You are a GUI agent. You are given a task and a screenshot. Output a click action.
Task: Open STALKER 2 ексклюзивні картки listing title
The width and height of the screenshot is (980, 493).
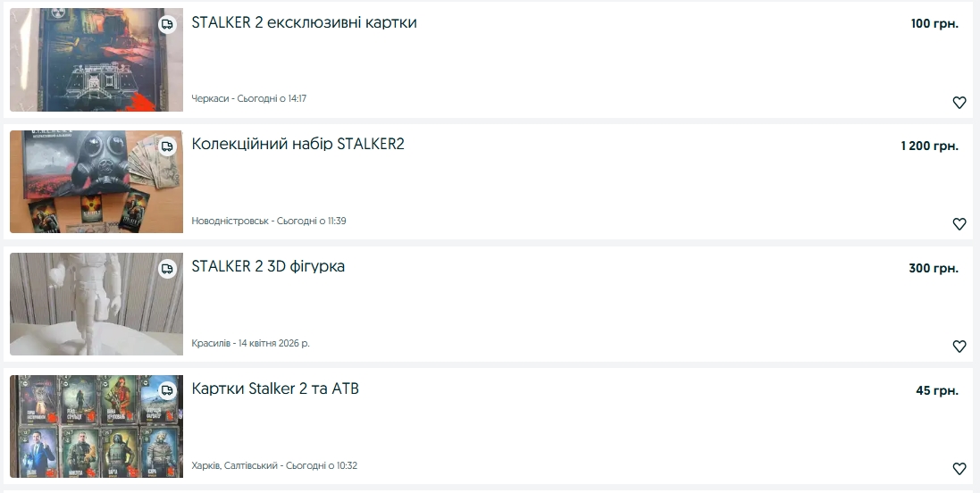[304, 22]
